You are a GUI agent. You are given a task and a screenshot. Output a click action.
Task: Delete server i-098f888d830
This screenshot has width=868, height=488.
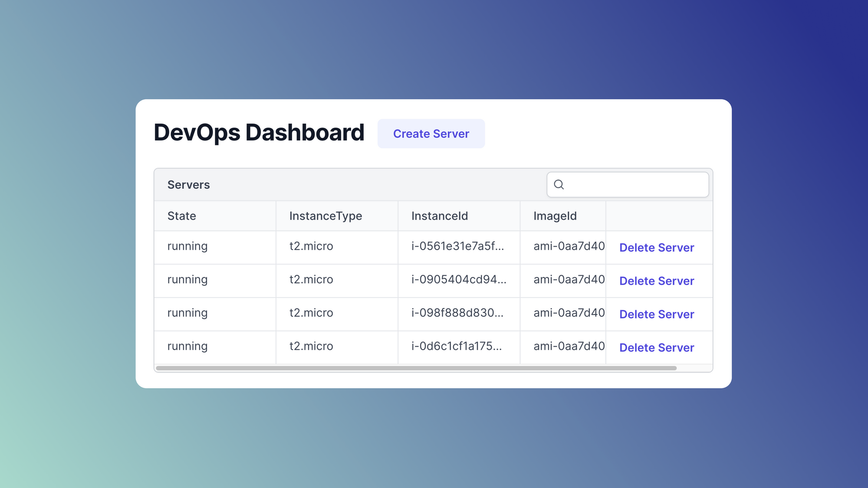657,314
